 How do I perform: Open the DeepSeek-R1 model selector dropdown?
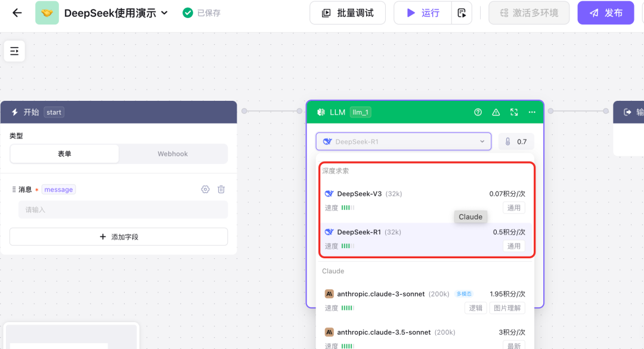click(x=403, y=141)
